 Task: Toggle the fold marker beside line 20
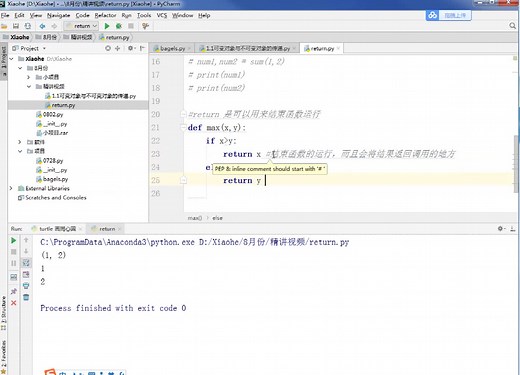pyautogui.click(x=183, y=114)
